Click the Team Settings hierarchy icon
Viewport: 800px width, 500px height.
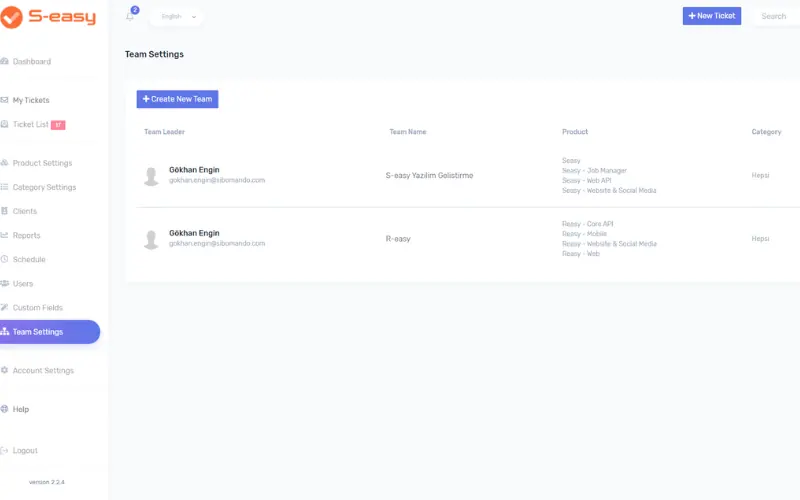tap(5, 331)
